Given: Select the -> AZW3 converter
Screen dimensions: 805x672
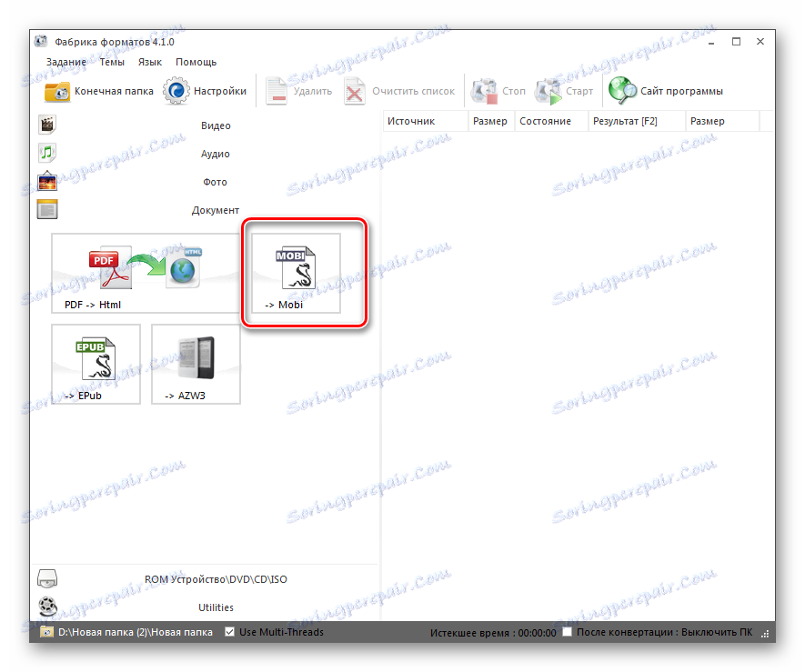Looking at the screenshot, I should coord(196,364).
